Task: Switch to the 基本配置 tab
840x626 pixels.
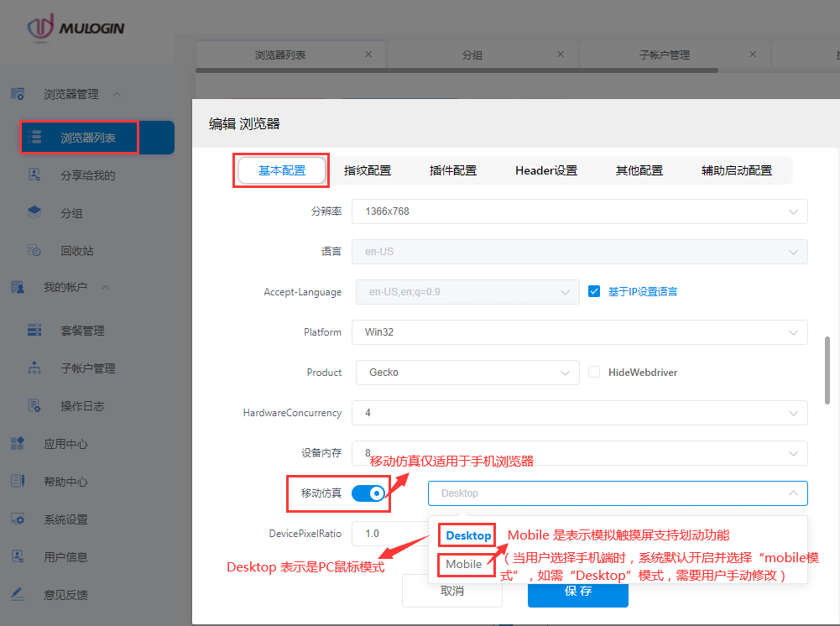Action: coord(282,170)
